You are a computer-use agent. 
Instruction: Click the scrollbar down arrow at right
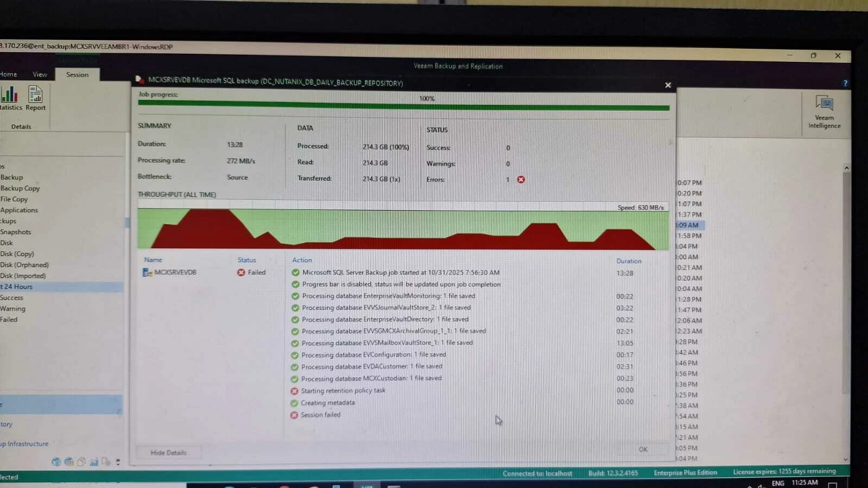pyautogui.click(x=846, y=459)
